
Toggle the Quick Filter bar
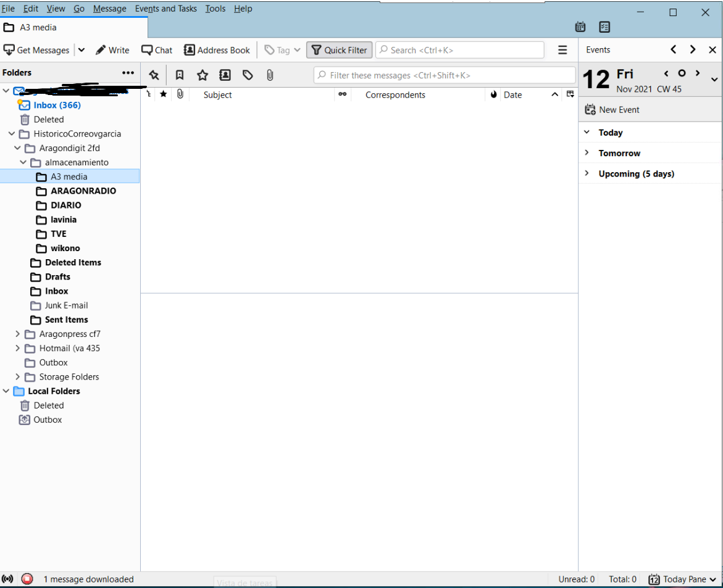339,50
